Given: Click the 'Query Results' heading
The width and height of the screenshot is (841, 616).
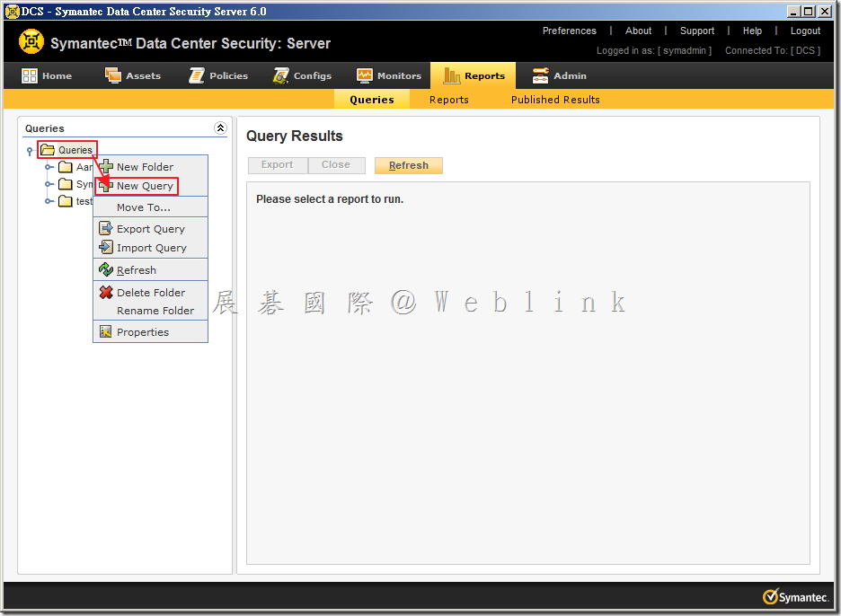Looking at the screenshot, I should 294,136.
